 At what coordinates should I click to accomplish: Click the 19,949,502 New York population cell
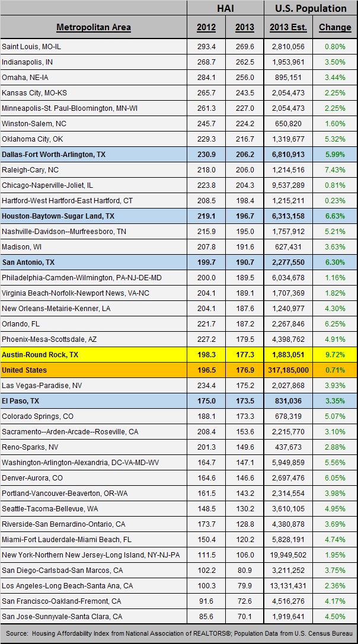coord(287,555)
